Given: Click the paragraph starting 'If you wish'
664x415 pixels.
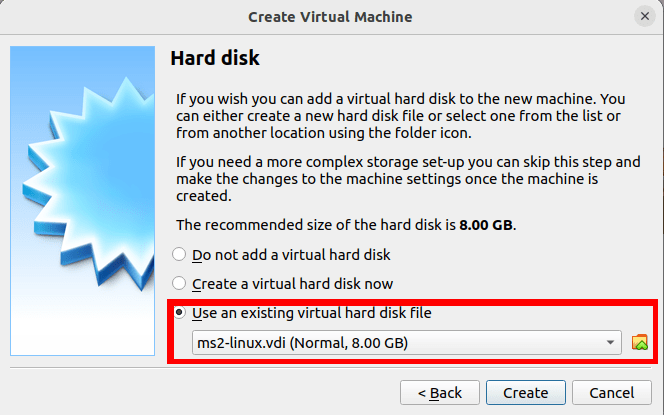Looking at the screenshot, I should tap(400, 116).
